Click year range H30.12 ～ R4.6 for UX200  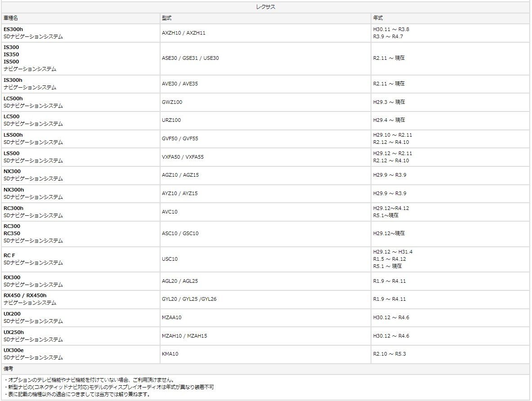pyautogui.click(x=391, y=317)
